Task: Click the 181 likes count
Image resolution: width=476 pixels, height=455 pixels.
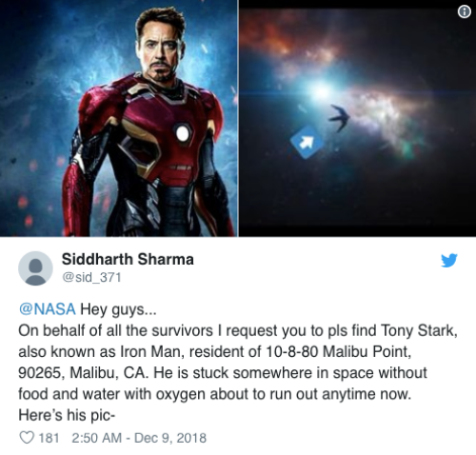Action: (x=49, y=438)
